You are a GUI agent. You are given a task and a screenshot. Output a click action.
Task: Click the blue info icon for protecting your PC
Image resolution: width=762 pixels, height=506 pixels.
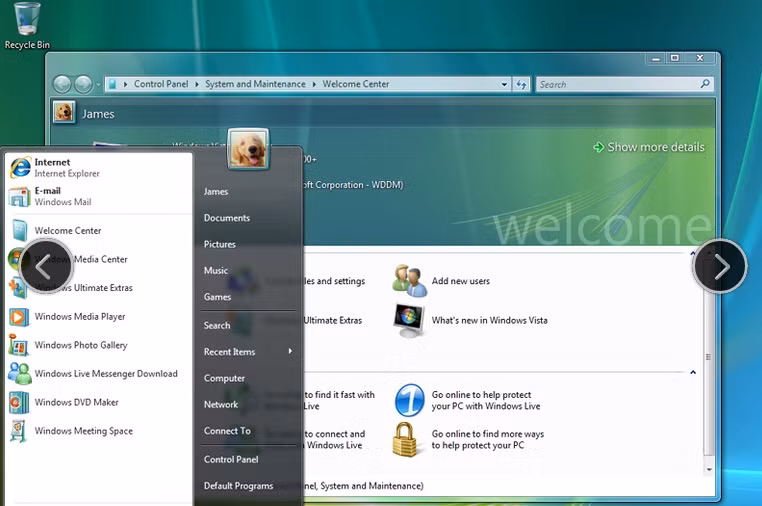point(409,400)
